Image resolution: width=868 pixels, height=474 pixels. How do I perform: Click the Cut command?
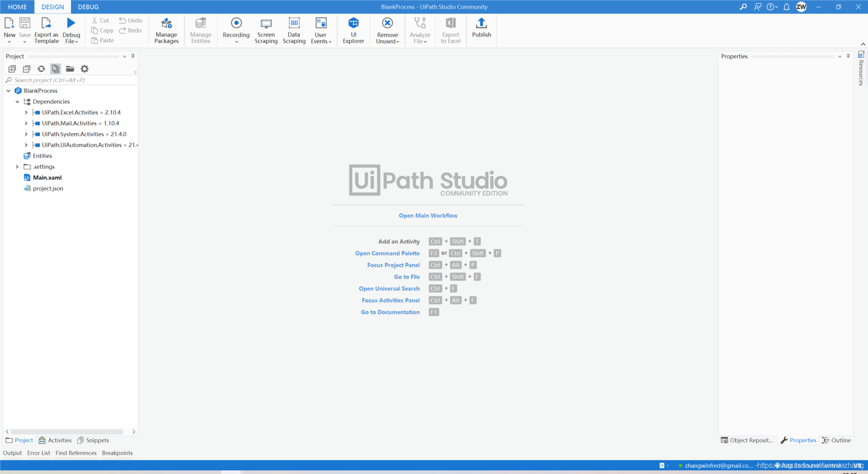click(x=101, y=20)
